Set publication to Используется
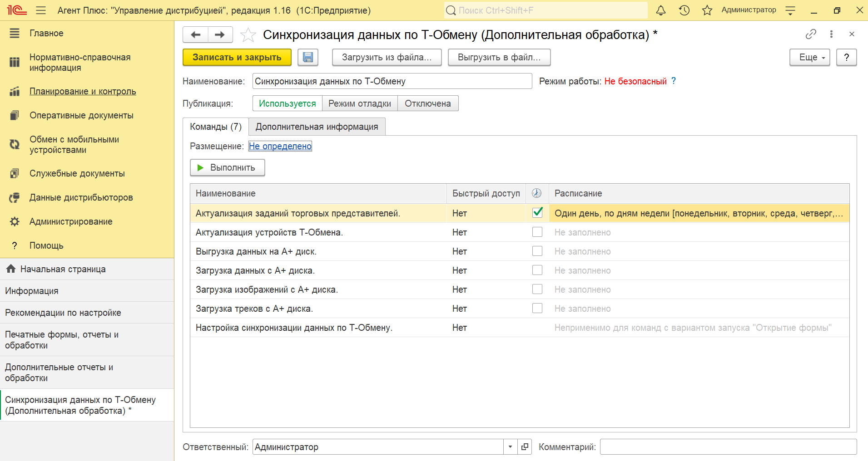 click(x=288, y=103)
